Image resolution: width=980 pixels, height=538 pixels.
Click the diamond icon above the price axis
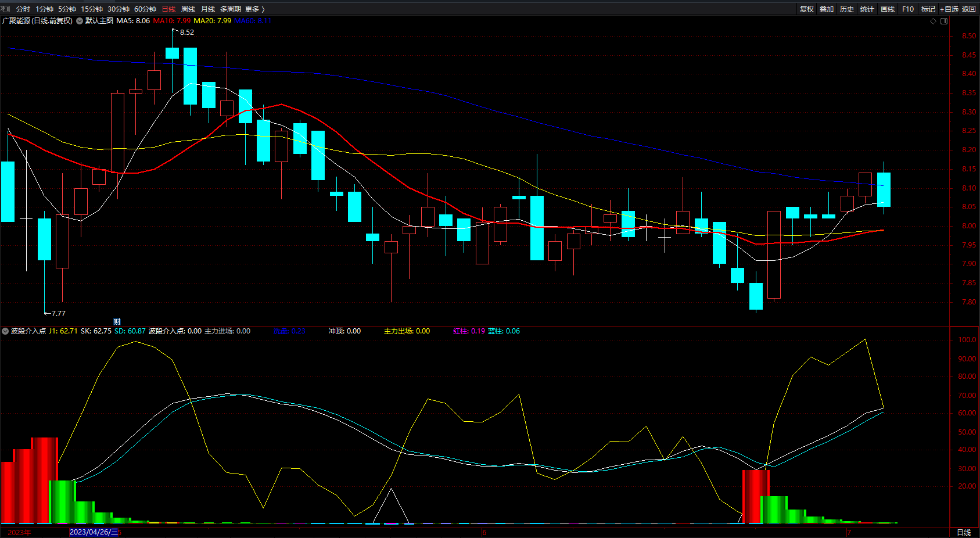point(934,21)
